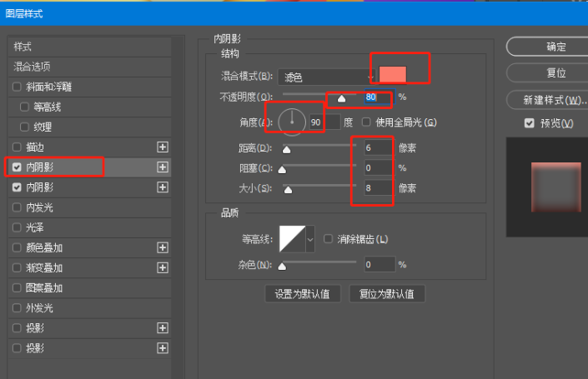Click the plus icon beside 描边
The height and width of the screenshot is (379, 588).
(163, 147)
